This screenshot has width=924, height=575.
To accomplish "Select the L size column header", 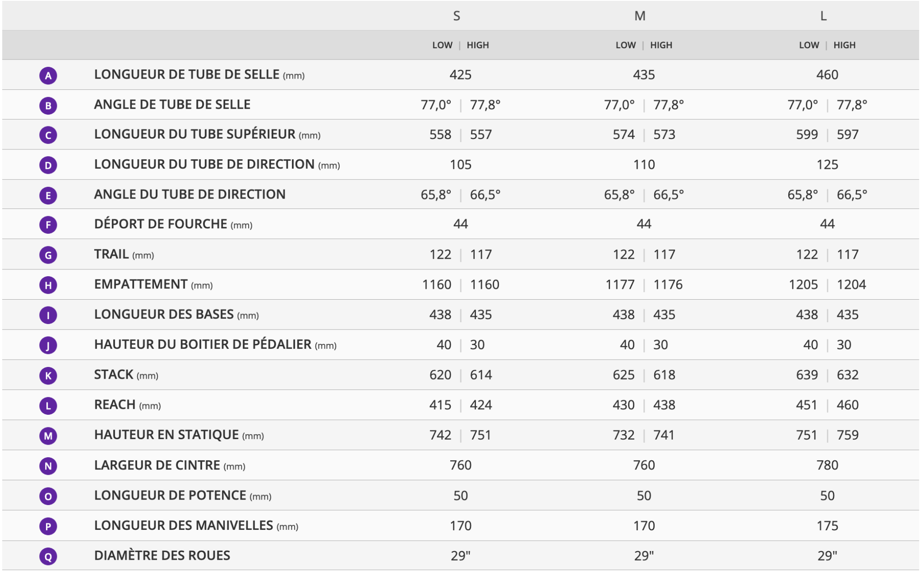I will [823, 16].
